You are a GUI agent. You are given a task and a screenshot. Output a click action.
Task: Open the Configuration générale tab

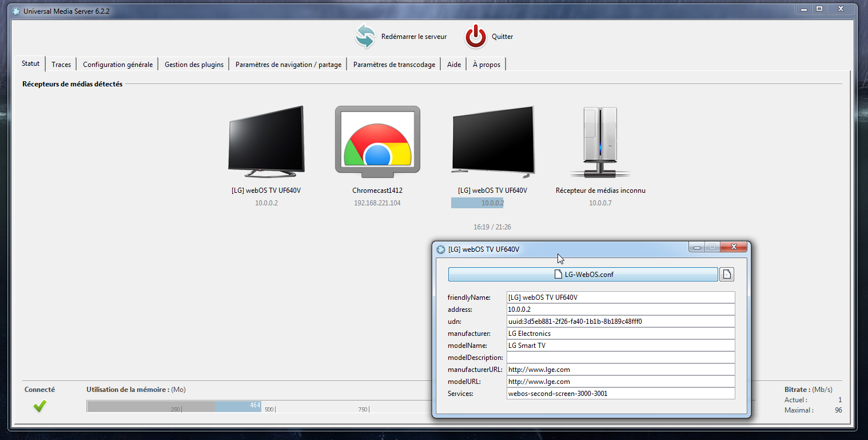(x=118, y=65)
